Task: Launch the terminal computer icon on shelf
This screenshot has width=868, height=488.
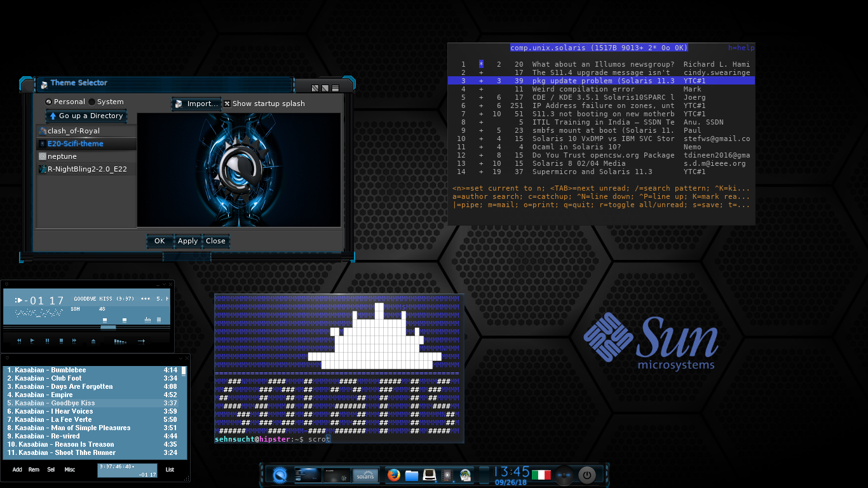Action: tap(430, 475)
